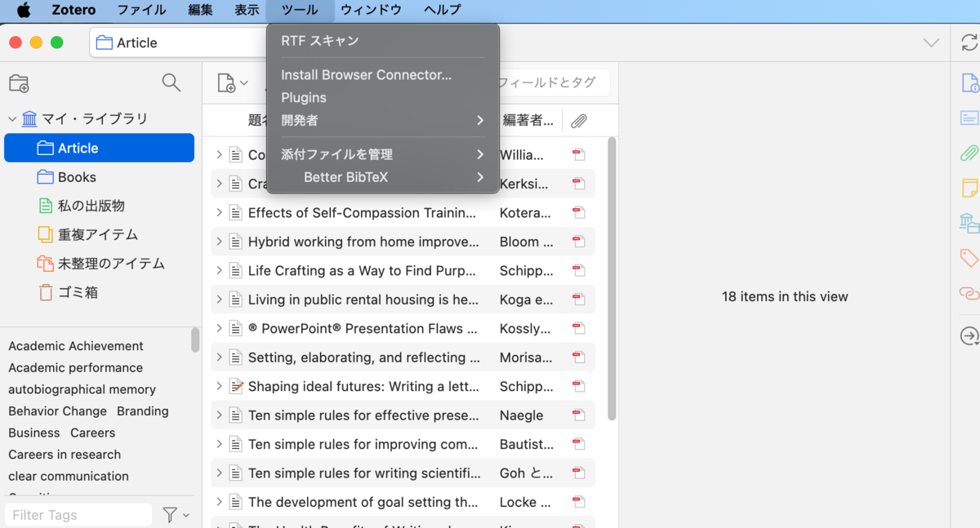Click PDF icon of Effects of Self-Compassion row
Viewport: 980px width, 528px height.
point(579,213)
